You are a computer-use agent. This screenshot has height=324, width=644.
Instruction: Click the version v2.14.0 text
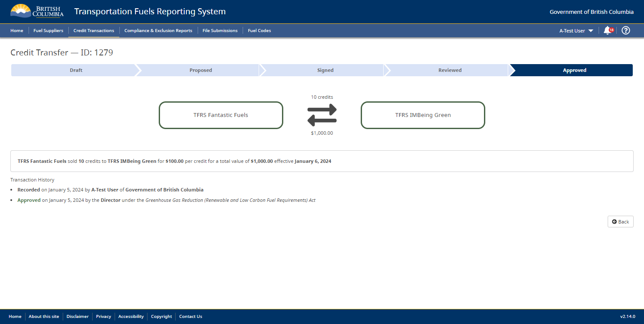click(627, 317)
